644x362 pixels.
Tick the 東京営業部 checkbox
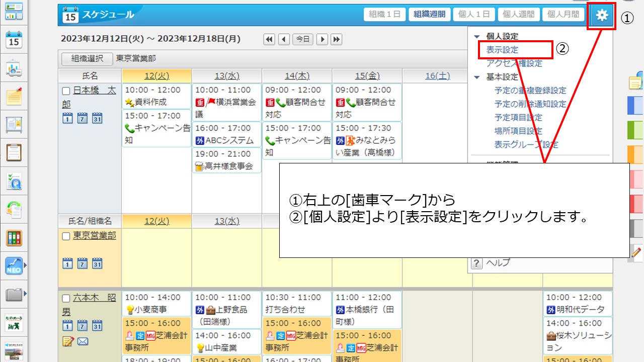pyautogui.click(x=66, y=236)
